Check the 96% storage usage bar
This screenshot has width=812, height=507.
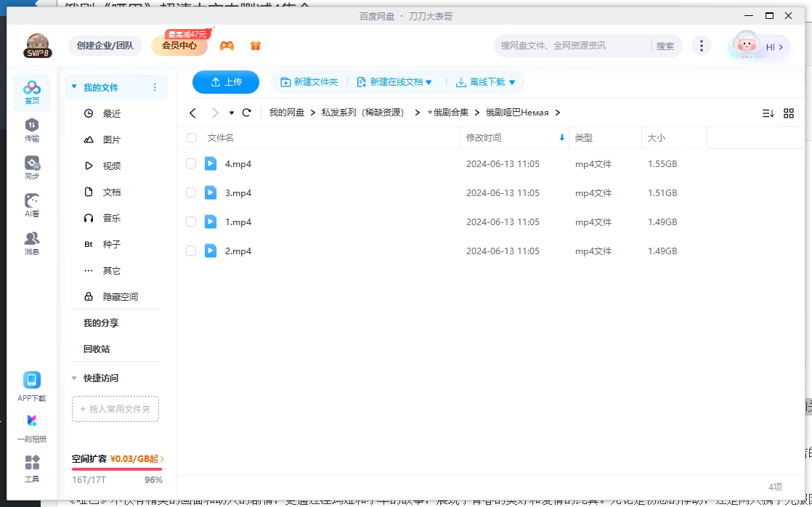coord(116,469)
